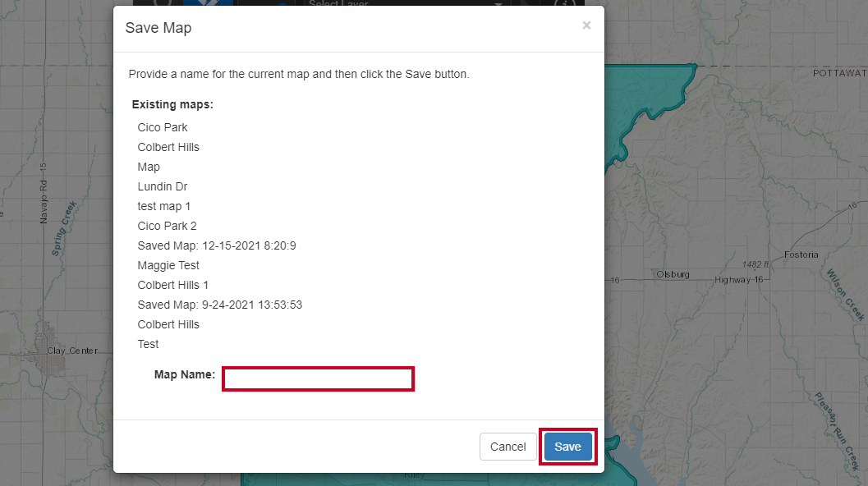The height and width of the screenshot is (486, 868).
Task: Click the 'Existing maps:' heading
Action: point(172,104)
